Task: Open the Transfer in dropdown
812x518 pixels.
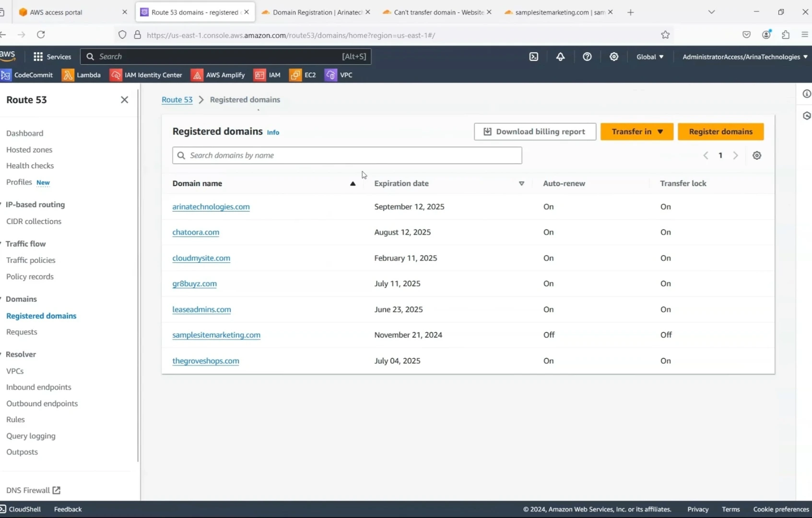Action: [x=636, y=131]
